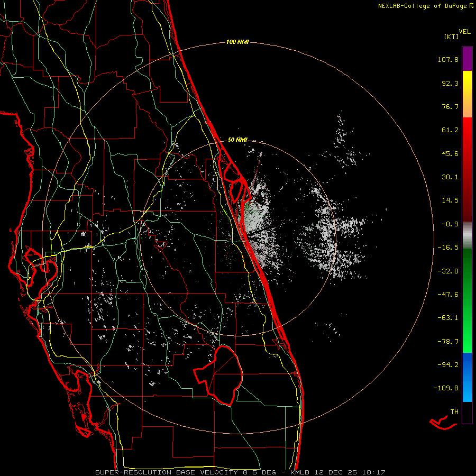Pick the gray near-zero segment of color bar
The height and width of the screenshot is (476, 476).
[x=467, y=235]
